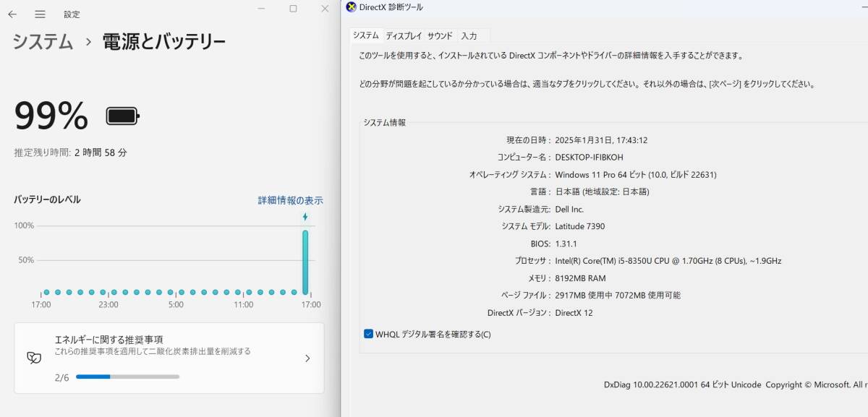Click the 電源とバッテリー page heading

point(164,41)
